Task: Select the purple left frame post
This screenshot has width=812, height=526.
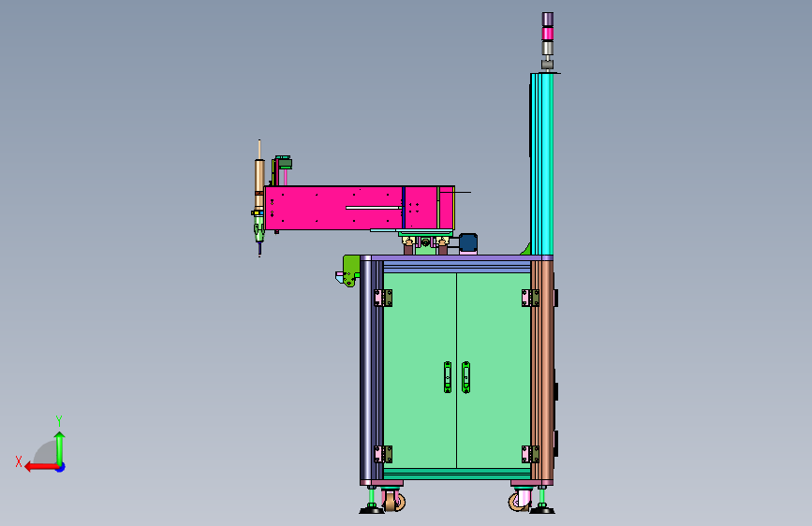Action: pyautogui.click(x=371, y=371)
